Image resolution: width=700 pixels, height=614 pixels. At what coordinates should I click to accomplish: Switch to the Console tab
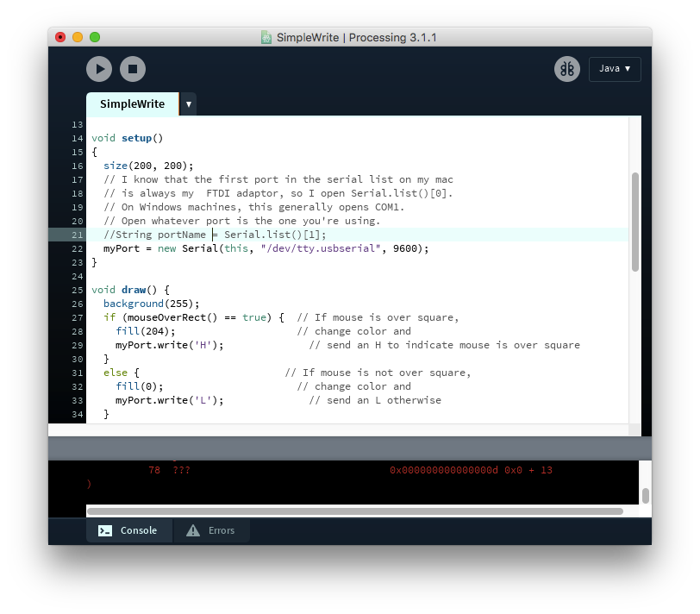(128, 530)
